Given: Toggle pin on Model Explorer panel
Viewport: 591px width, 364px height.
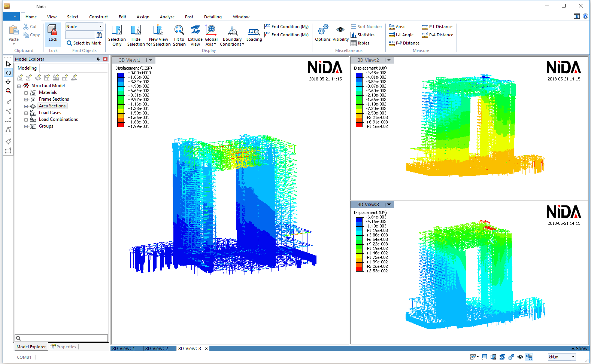Looking at the screenshot, I should click(98, 59).
